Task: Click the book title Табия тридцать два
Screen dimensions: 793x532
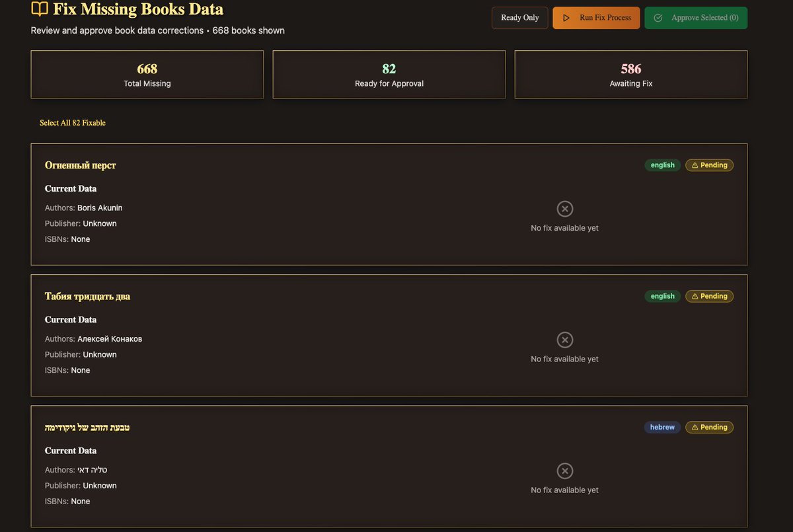Action: (87, 296)
